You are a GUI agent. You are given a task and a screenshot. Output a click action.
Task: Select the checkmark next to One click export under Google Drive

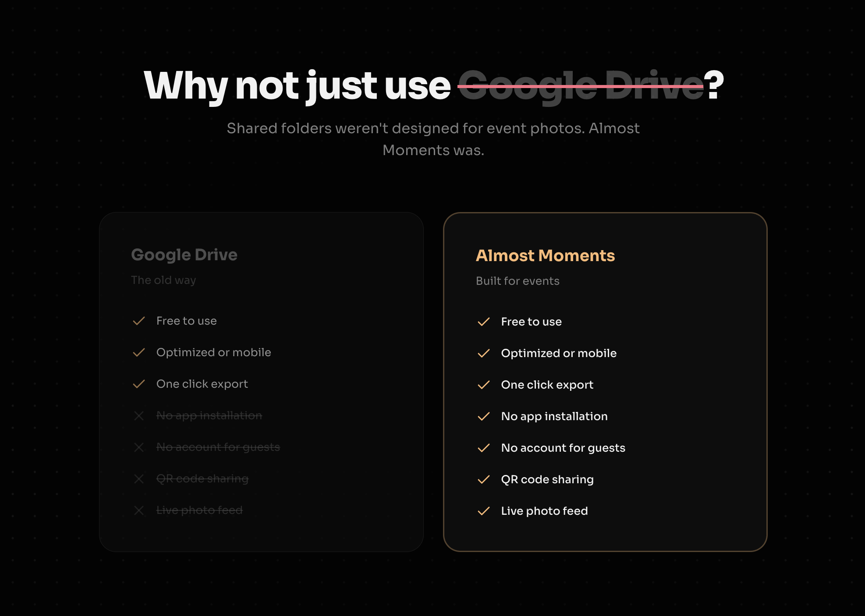click(x=139, y=384)
